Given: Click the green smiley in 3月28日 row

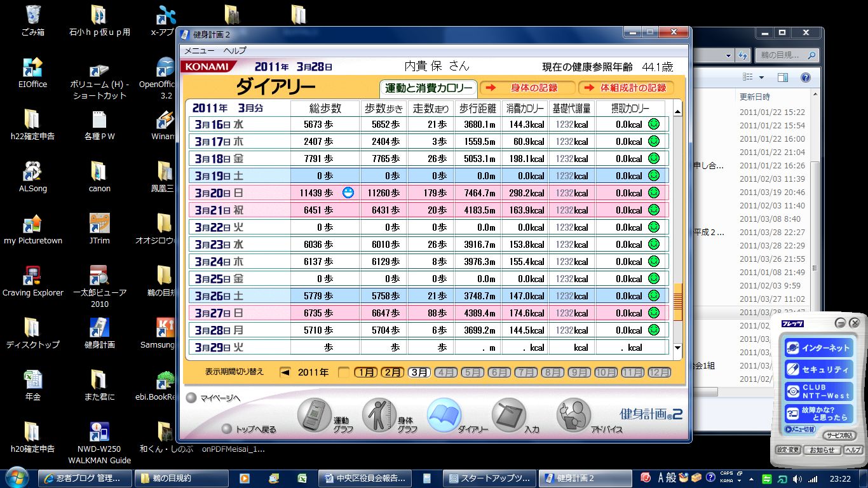Looking at the screenshot, I should [653, 330].
